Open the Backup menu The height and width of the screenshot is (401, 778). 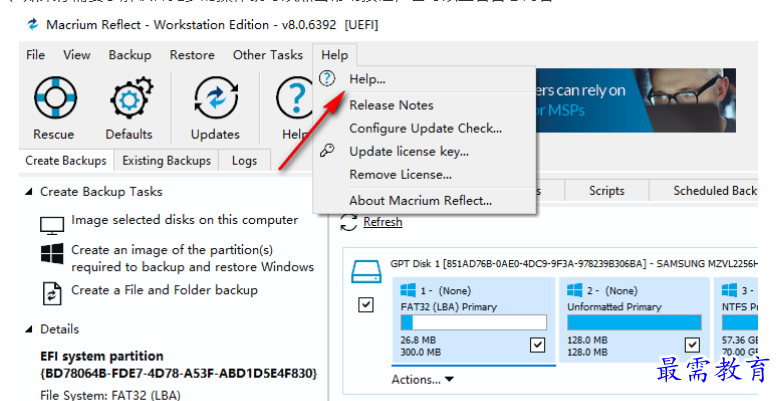tap(130, 55)
